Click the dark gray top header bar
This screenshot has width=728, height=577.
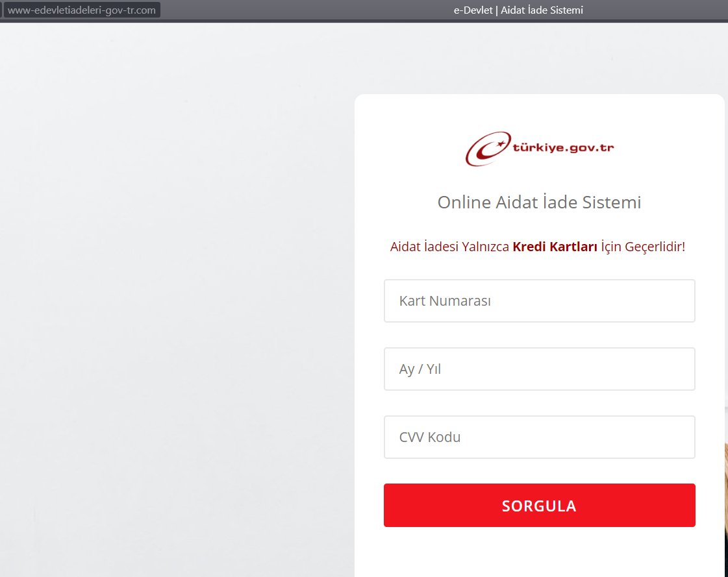292,10
